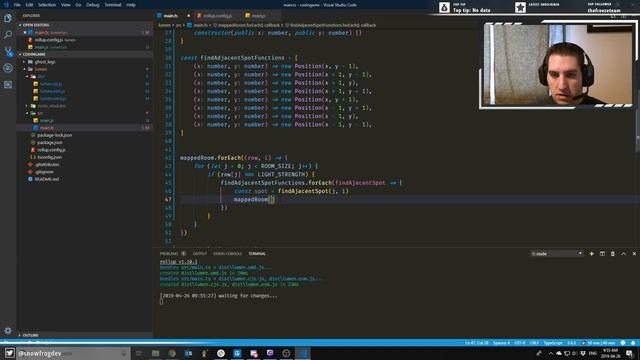Collapse the src folder
The height and width of the screenshot is (360, 640).
(x=40, y=113)
